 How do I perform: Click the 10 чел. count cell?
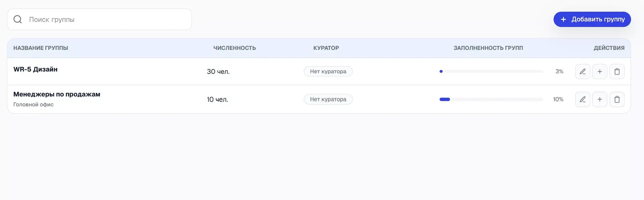point(217,99)
